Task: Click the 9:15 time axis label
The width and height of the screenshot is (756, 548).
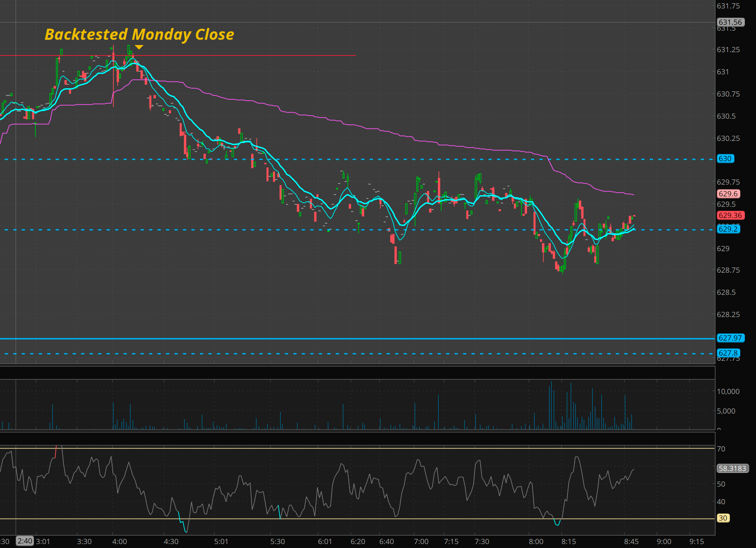Action: coord(696,542)
